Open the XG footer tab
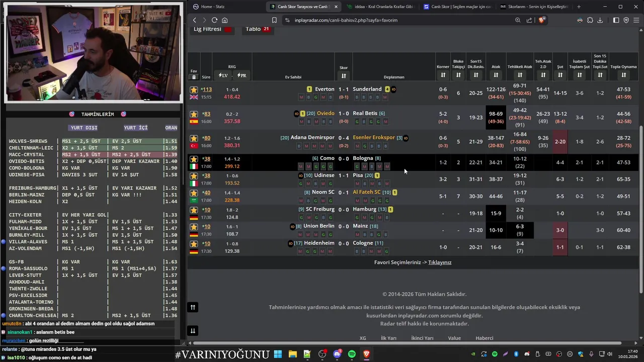Screen dimensions: 644x362 tap(363, 338)
